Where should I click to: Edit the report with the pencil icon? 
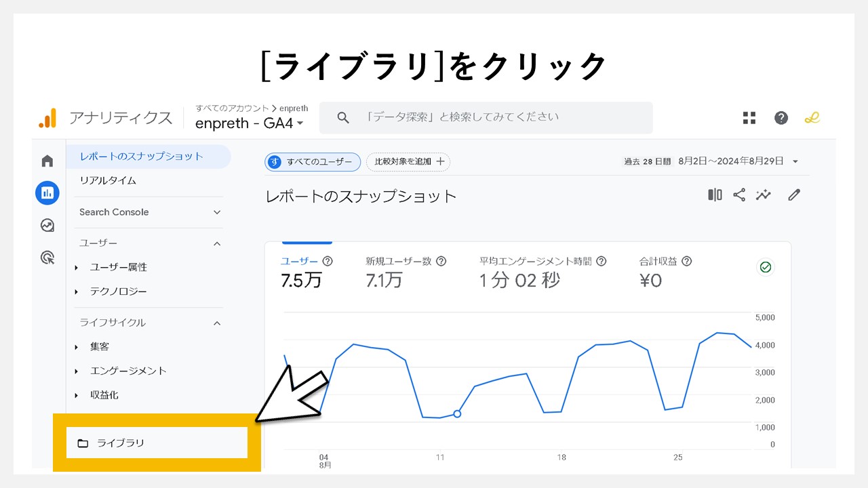pyautogui.click(x=794, y=195)
